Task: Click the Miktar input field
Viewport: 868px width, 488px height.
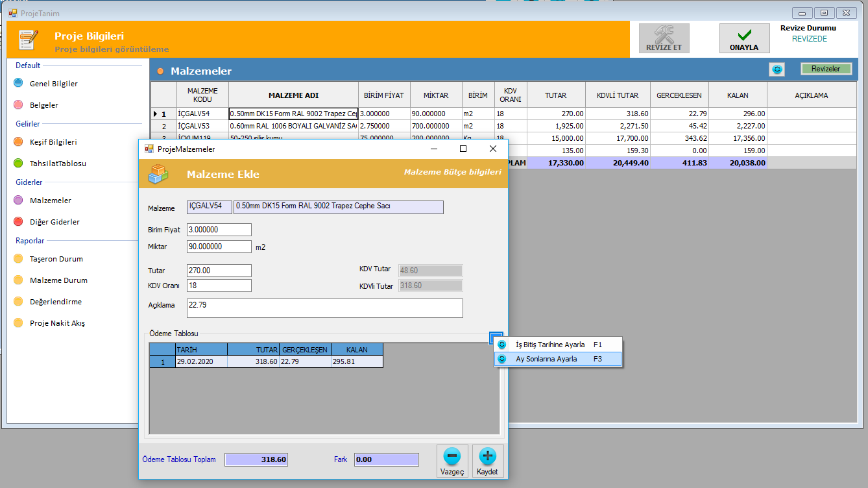Action: point(219,247)
